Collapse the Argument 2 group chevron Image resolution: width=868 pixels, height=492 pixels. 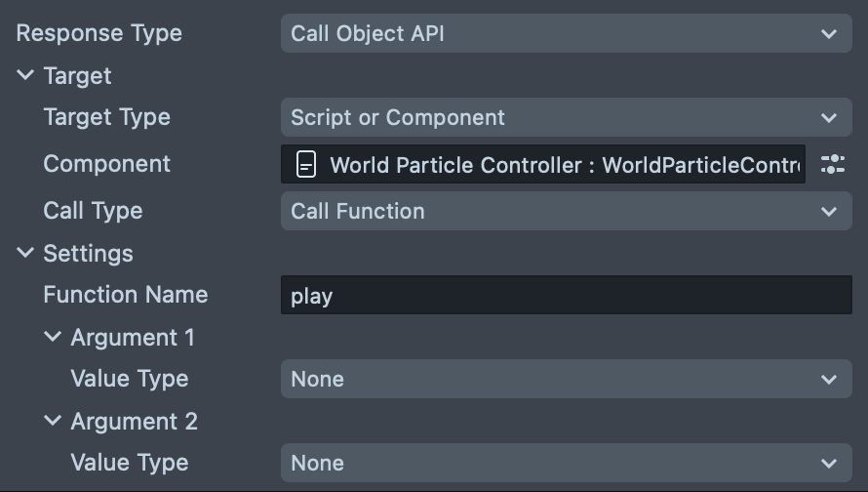(53, 422)
